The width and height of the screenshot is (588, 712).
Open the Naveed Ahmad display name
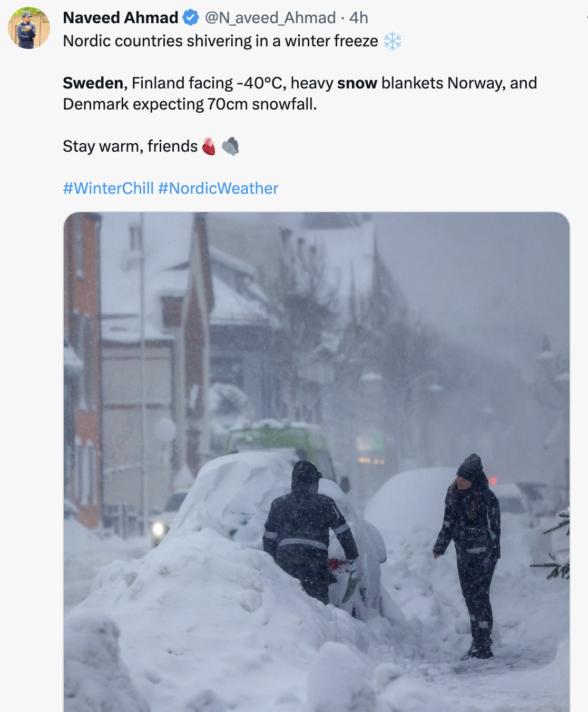121,18
